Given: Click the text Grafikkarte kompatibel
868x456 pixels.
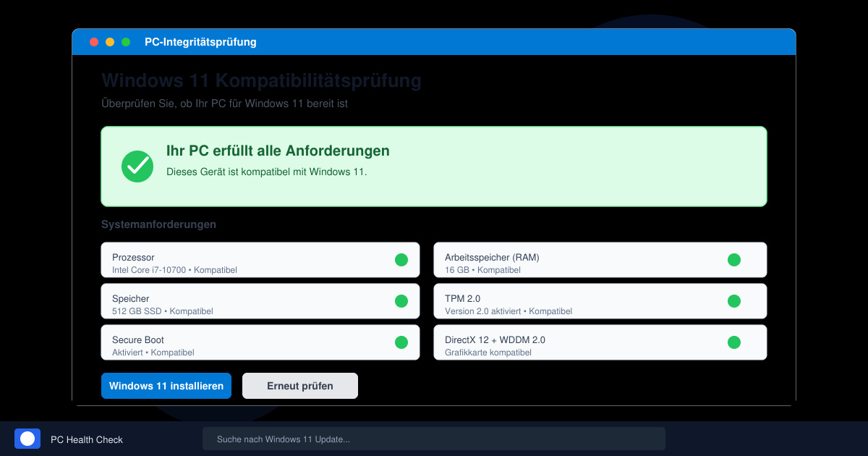Looking at the screenshot, I should tap(488, 352).
